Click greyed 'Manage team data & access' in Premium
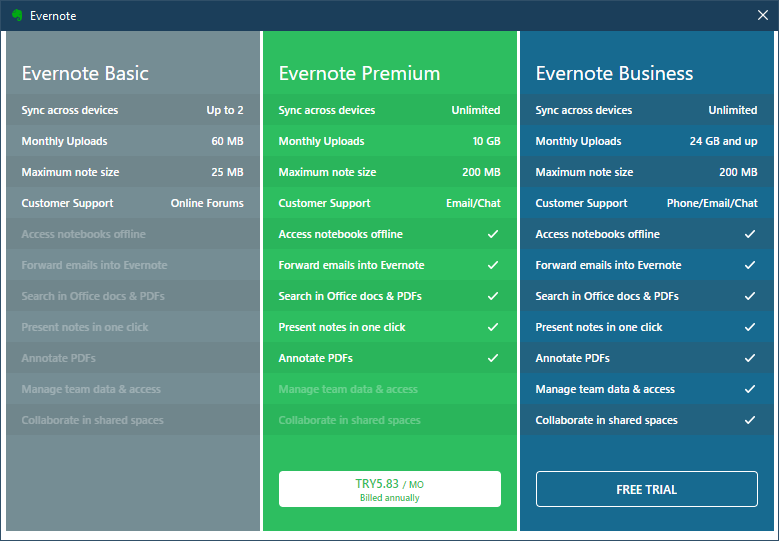The image size is (779, 541). click(x=348, y=389)
